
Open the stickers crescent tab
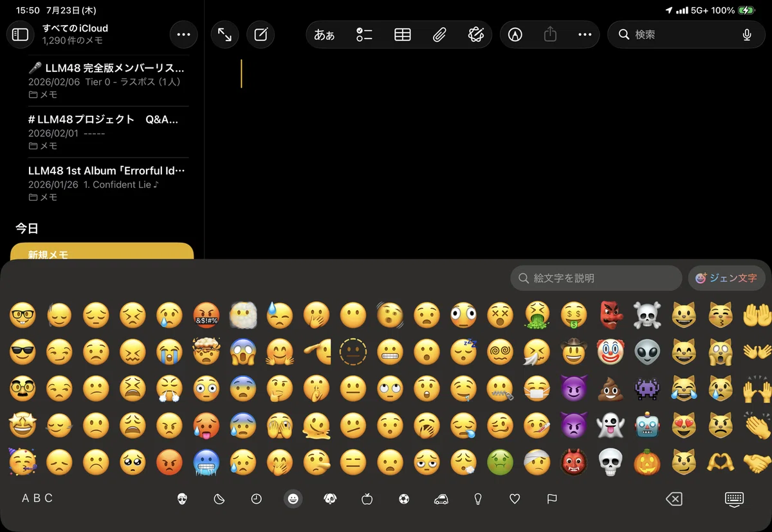219,499
